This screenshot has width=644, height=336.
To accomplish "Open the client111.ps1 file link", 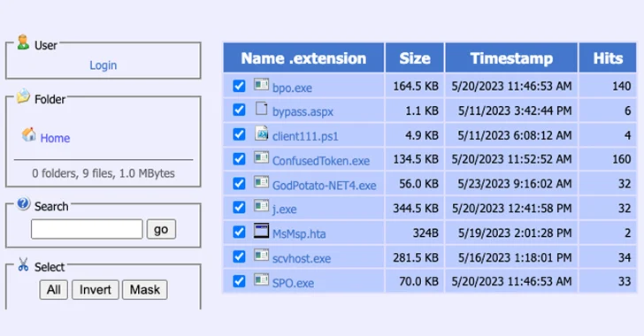I will (305, 136).
